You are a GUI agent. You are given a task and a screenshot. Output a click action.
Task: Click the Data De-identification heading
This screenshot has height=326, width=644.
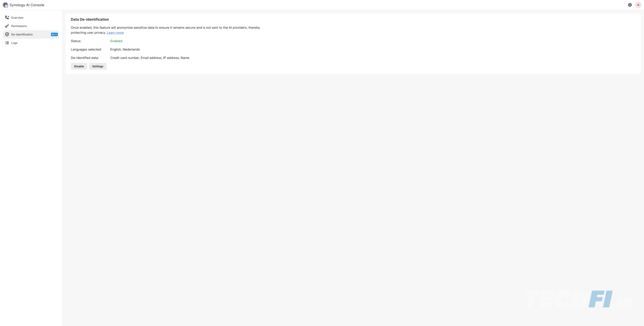(x=90, y=20)
